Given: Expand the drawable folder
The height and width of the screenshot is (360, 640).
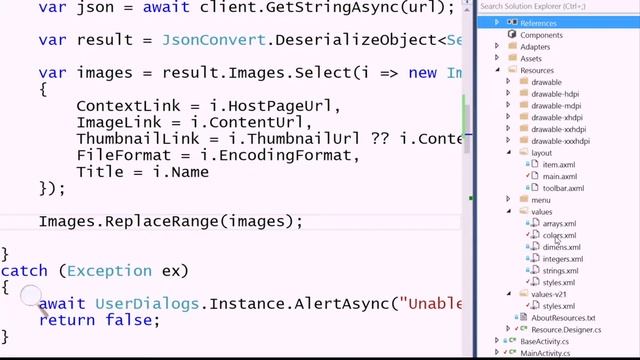Looking at the screenshot, I should (x=508, y=81).
